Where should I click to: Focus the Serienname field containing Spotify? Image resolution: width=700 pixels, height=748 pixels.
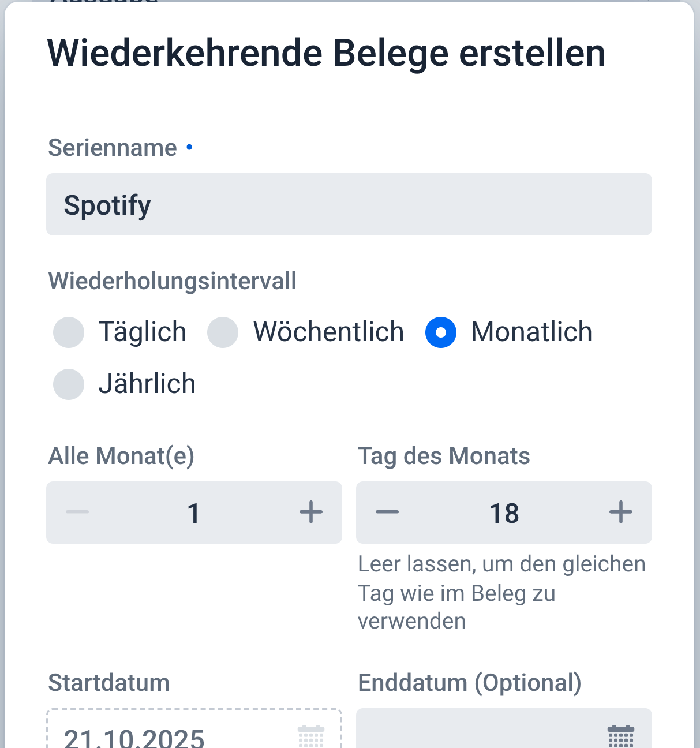349,205
